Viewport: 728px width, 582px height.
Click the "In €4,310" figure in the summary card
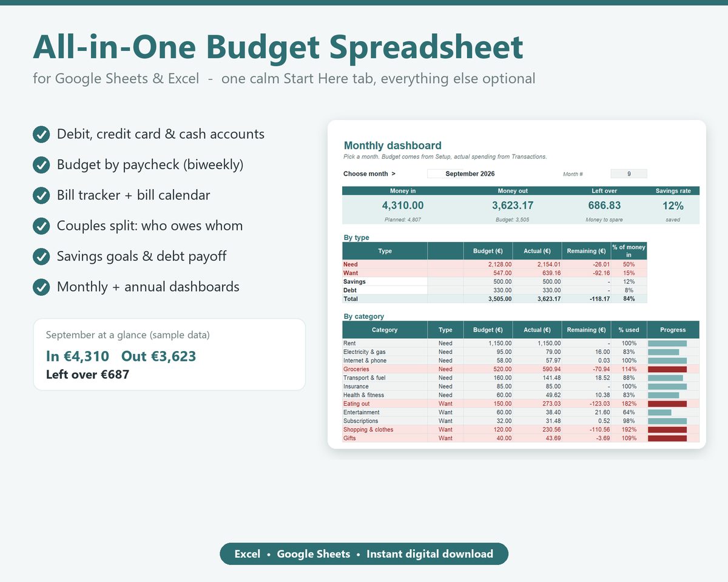tap(78, 356)
